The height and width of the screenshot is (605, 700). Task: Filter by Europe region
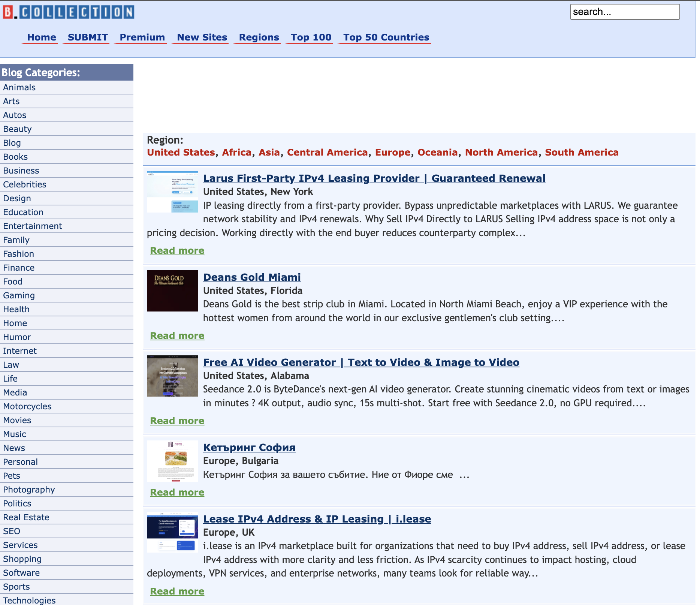click(x=393, y=153)
